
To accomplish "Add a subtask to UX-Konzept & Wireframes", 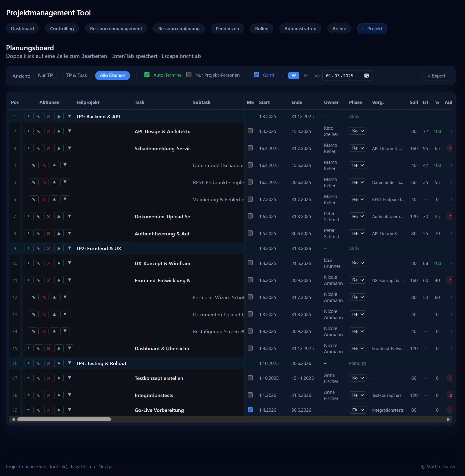I will [28, 263].
